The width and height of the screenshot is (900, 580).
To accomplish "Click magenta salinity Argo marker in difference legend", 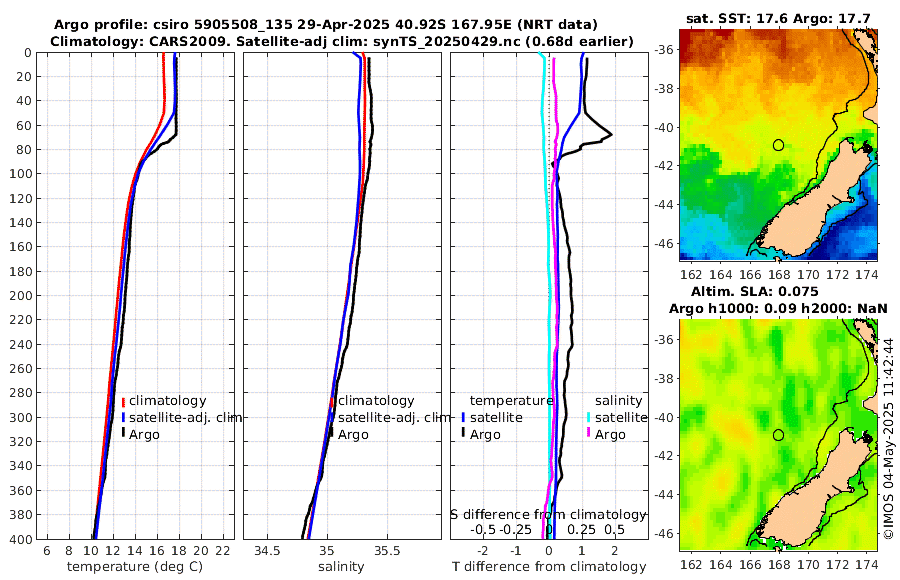I will pyautogui.click(x=589, y=434).
